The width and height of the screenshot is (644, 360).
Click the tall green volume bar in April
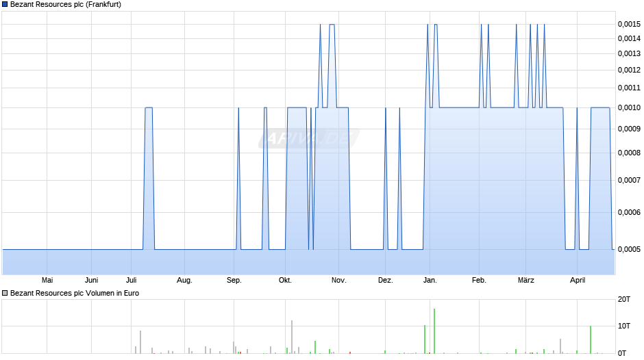(591, 340)
